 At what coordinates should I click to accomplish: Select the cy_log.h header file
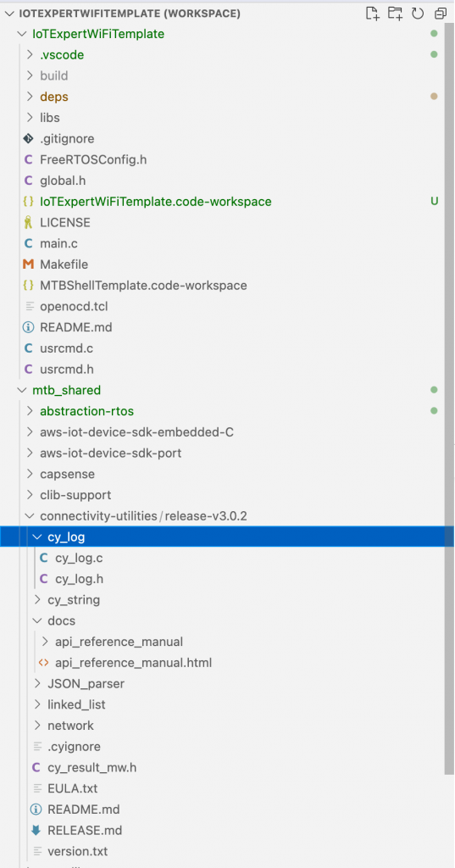point(71,578)
